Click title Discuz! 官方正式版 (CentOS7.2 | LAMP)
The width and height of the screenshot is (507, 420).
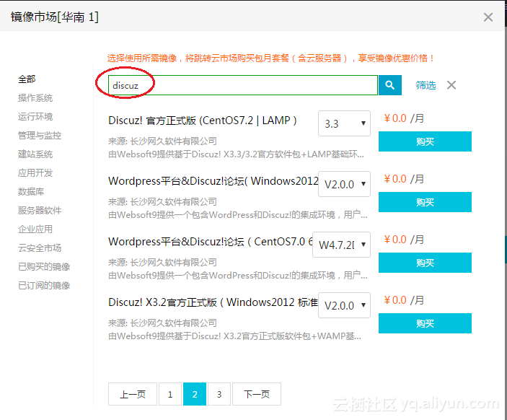tap(203, 121)
